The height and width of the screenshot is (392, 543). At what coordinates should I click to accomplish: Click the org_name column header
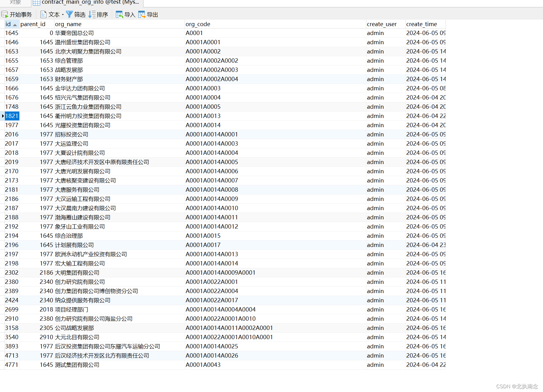point(119,24)
